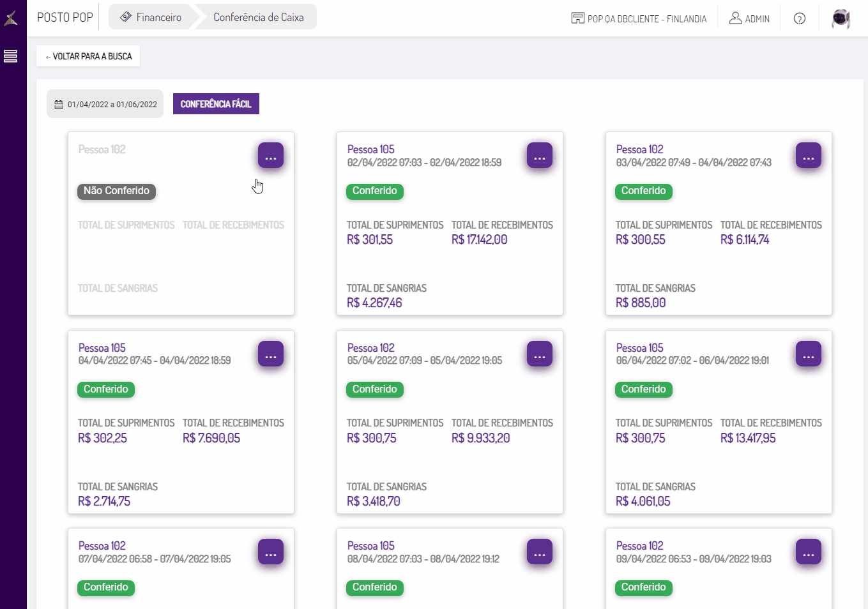Click the POP QA DBCLIENTE station icon
Image resolution: width=868 pixels, height=609 pixels.
click(577, 19)
